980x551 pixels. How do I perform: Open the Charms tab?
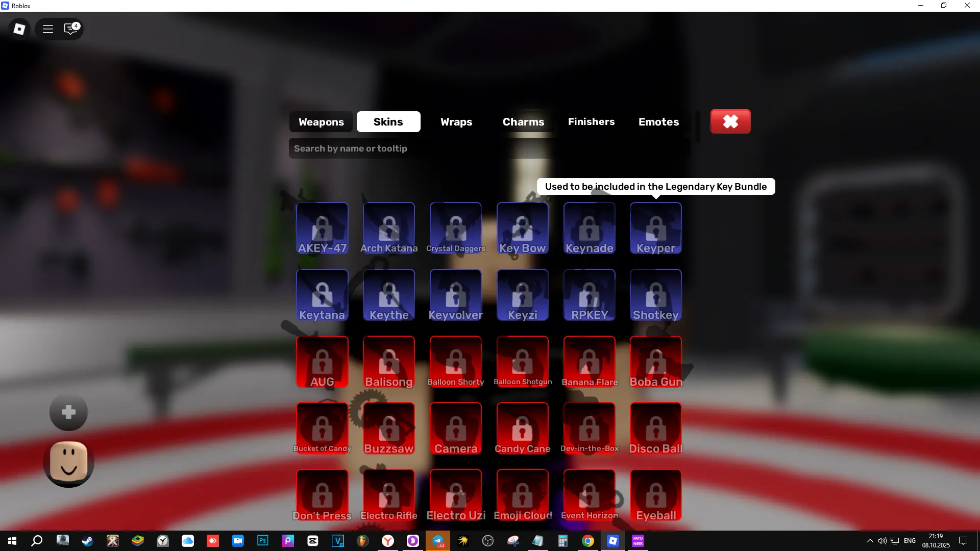[523, 122]
